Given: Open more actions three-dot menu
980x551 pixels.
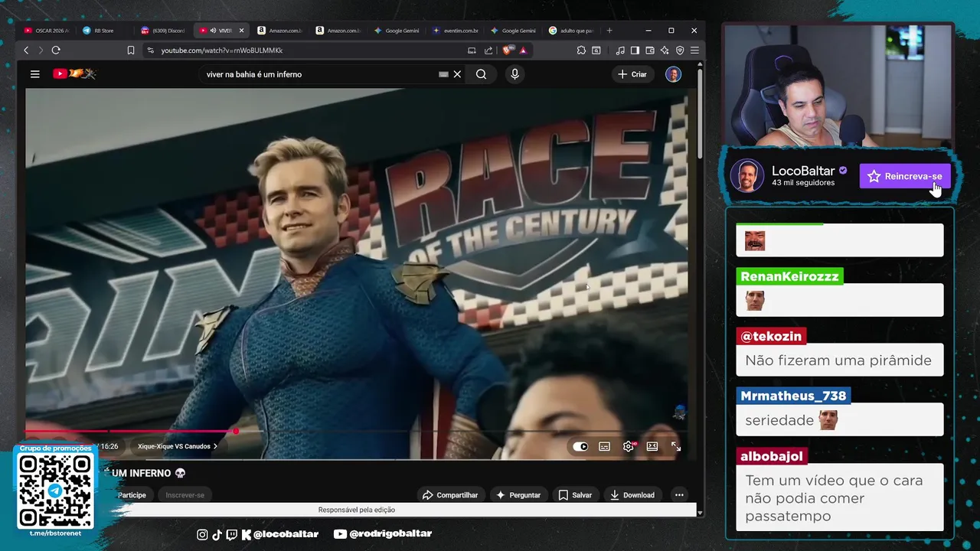Looking at the screenshot, I should click(x=679, y=495).
